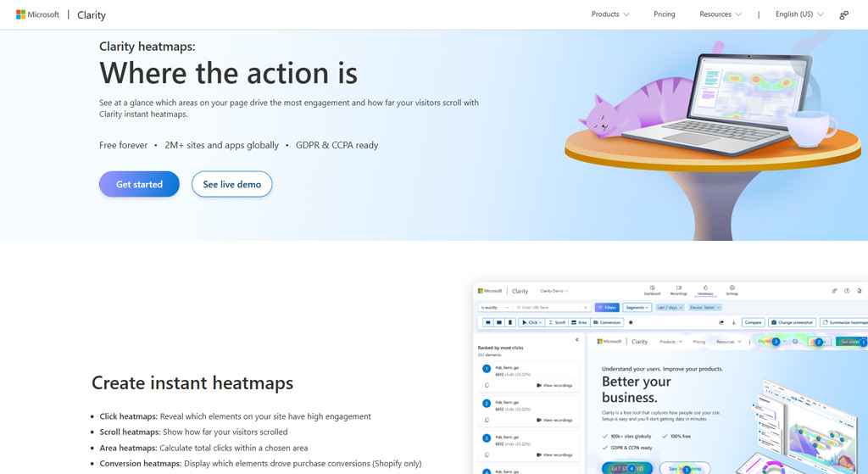Open the Click heatmap type dropdown in the demo
The height and width of the screenshot is (474, 868).
pyautogui.click(x=531, y=322)
